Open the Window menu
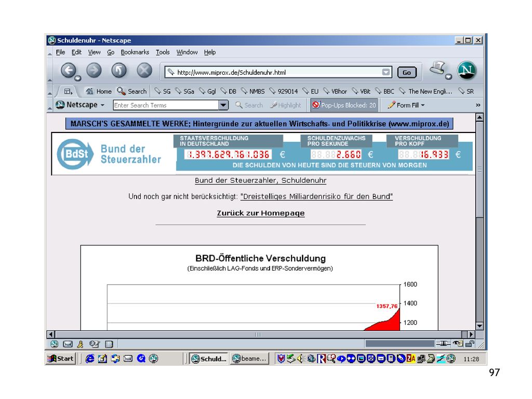The height and width of the screenshot is (399, 532). point(187,52)
